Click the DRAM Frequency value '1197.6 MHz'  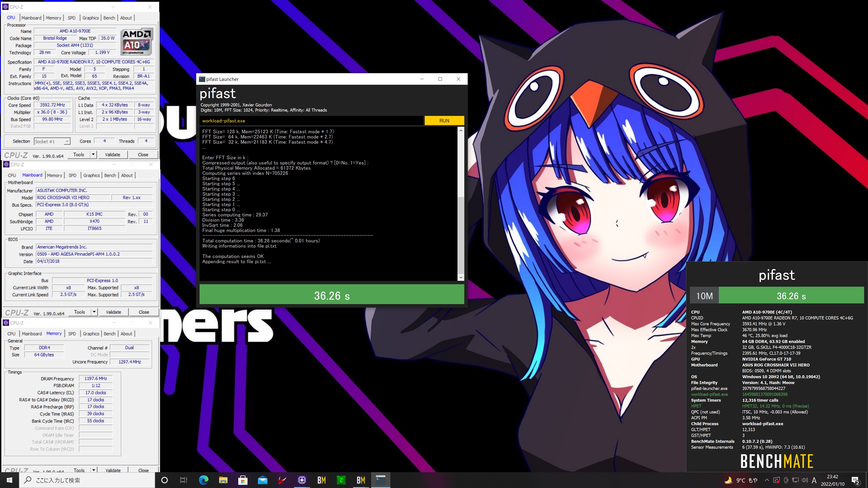coord(96,379)
